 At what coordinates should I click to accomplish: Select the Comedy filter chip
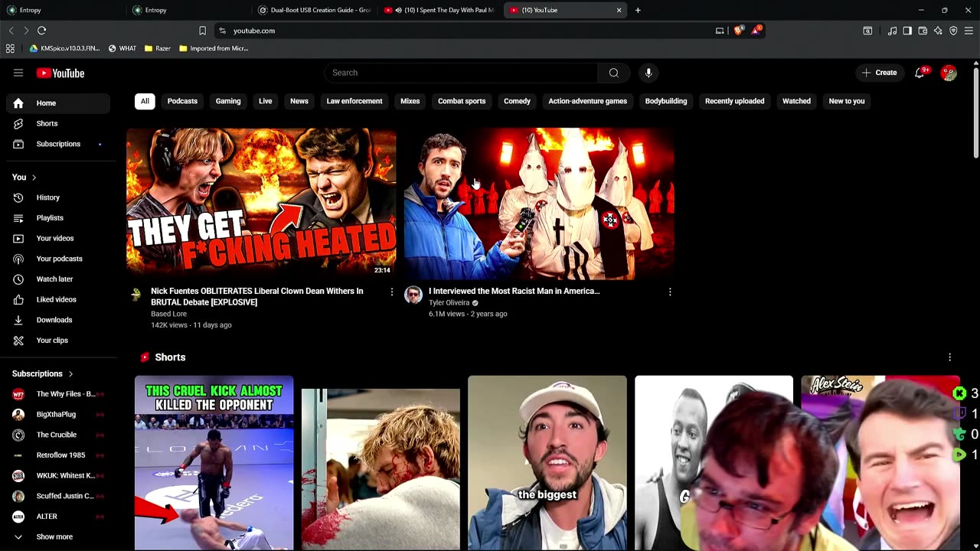[517, 101]
